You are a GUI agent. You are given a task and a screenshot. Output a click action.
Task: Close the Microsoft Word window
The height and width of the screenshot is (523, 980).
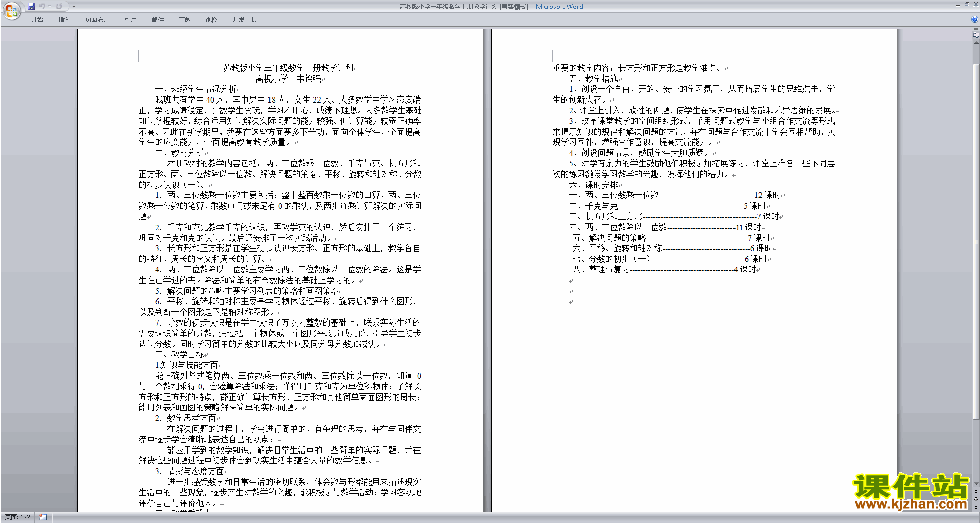pyautogui.click(x=975, y=4)
